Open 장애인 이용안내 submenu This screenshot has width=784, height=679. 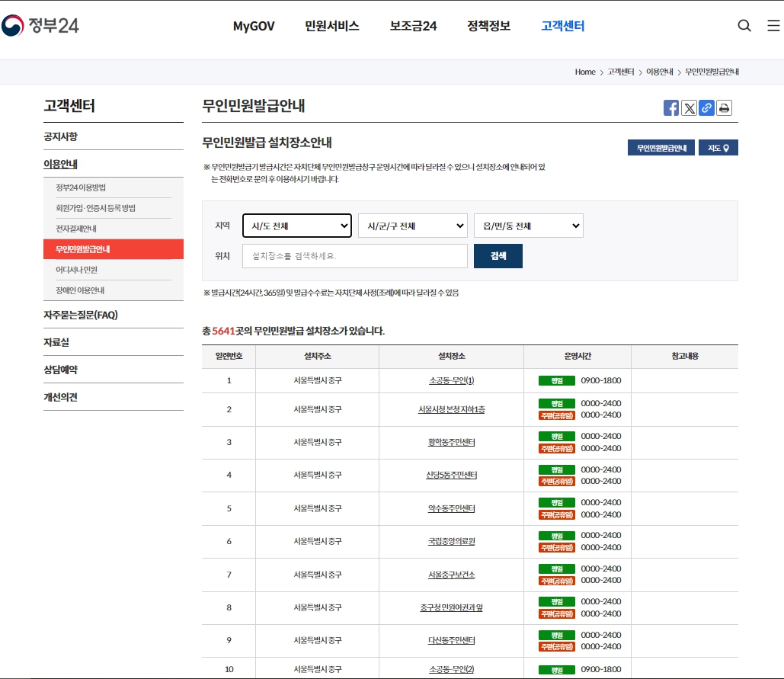(80, 290)
